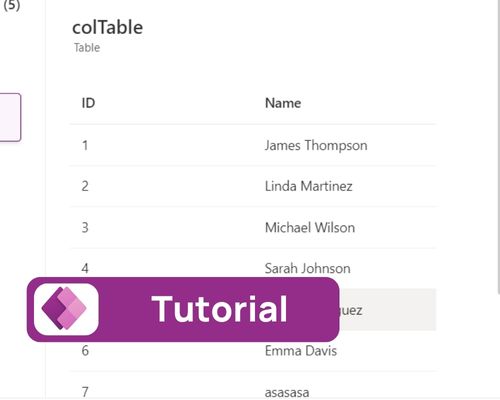Select the Name column header
The width and height of the screenshot is (500, 400).
(283, 103)
